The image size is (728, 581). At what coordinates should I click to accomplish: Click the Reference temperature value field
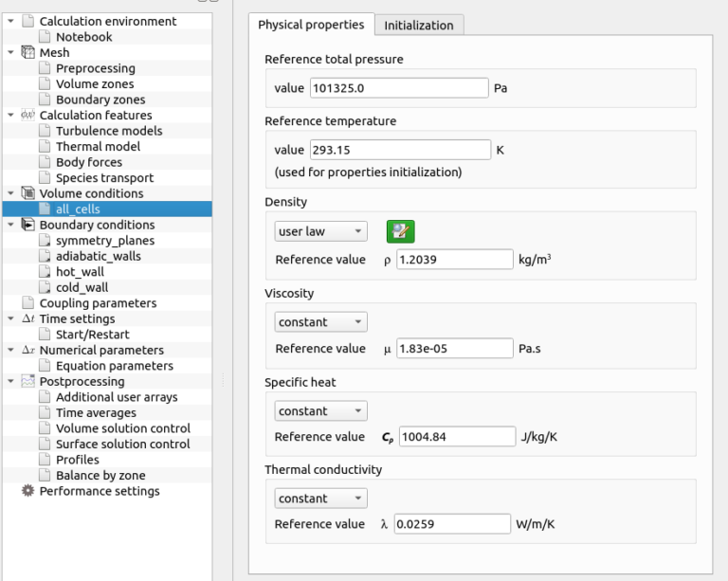pos(400,150)
